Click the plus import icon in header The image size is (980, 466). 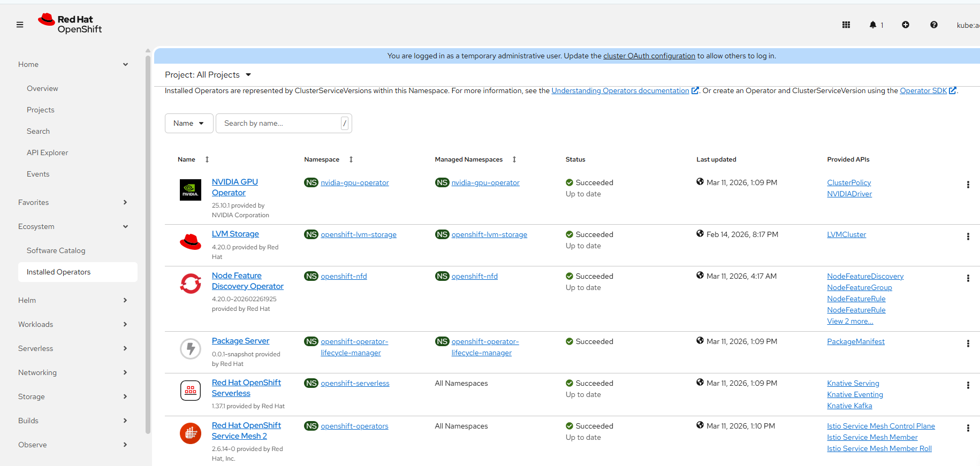[906, 25]
